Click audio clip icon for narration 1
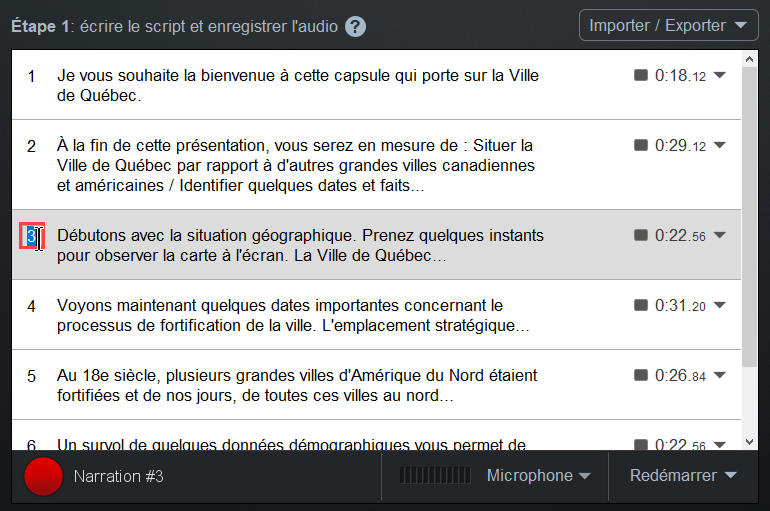Viewport: 770px width, 511px height. click(641, 75)
